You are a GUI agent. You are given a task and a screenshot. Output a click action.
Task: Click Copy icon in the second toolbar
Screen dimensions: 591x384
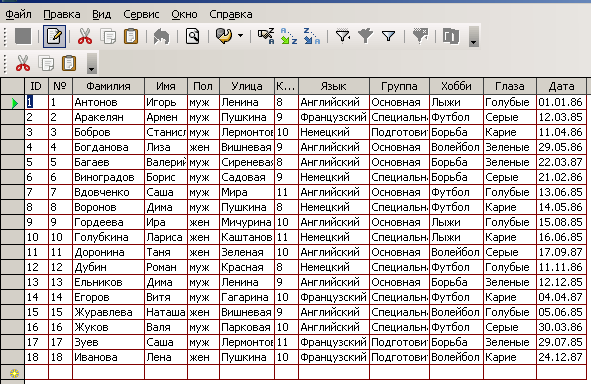pyautogui.click(x=46, y=63)
